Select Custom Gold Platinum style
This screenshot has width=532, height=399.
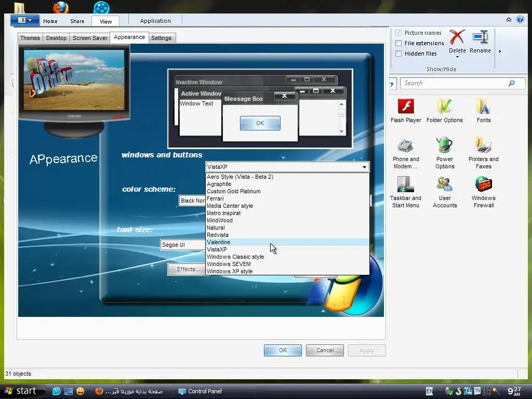point(287,191)
